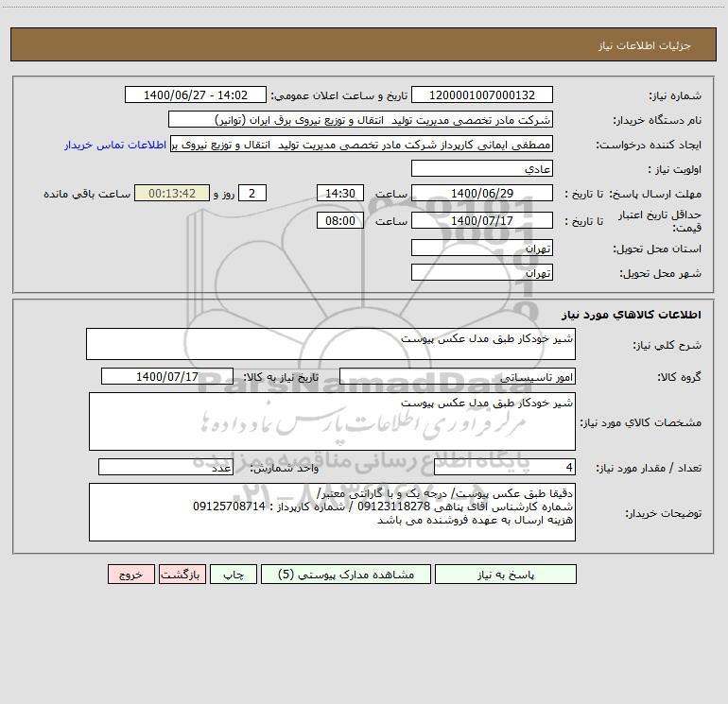Image resolution: width=728 pixels, height=704 pixels.
Task: Click the جزئیات اطلاعات نیاز header title
Action: (x=645, y=45)
